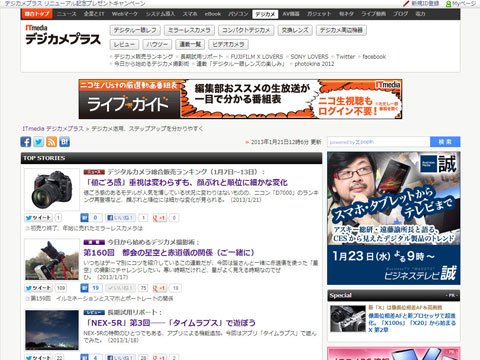Viewport: 480px width, 360px height.
Task: Open the AV機器 tab
Action: point(291,14)
